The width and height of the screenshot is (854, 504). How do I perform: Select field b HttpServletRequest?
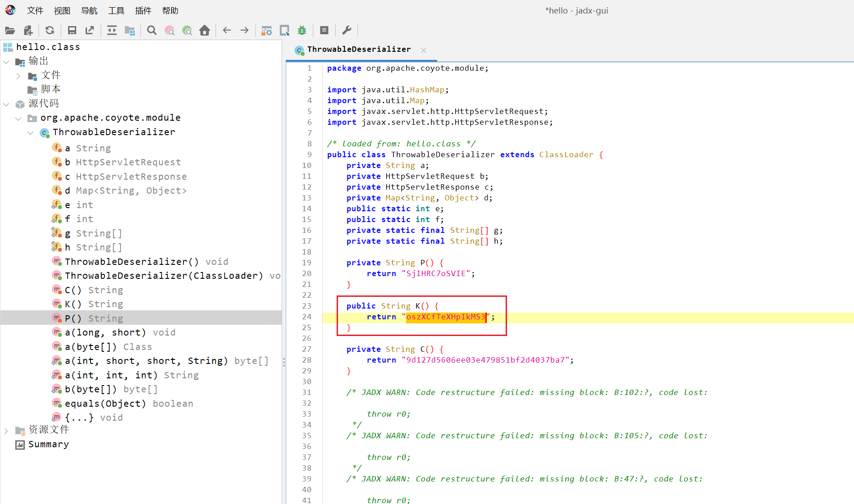tap(123, 162)
